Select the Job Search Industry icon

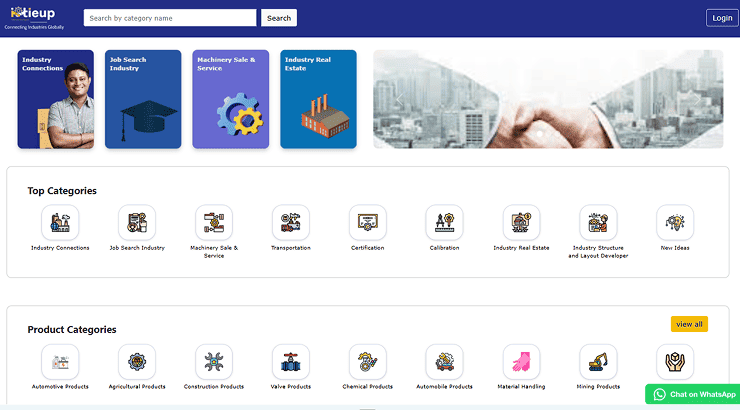coord(137,222)
